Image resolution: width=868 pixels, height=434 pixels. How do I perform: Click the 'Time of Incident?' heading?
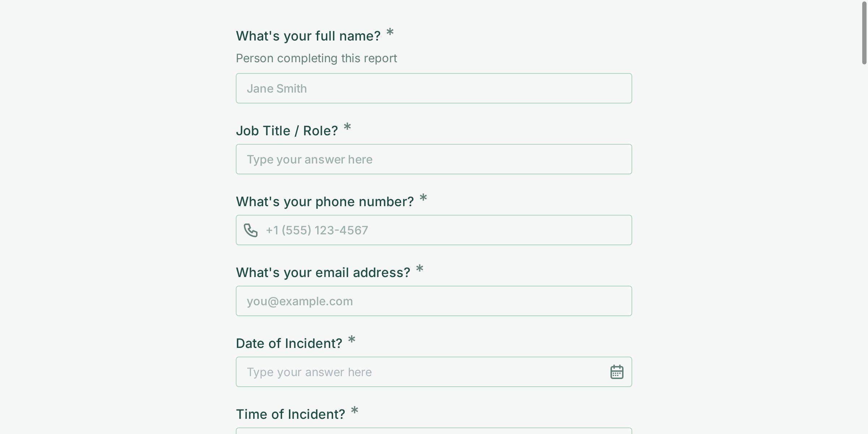pos(291,414)
